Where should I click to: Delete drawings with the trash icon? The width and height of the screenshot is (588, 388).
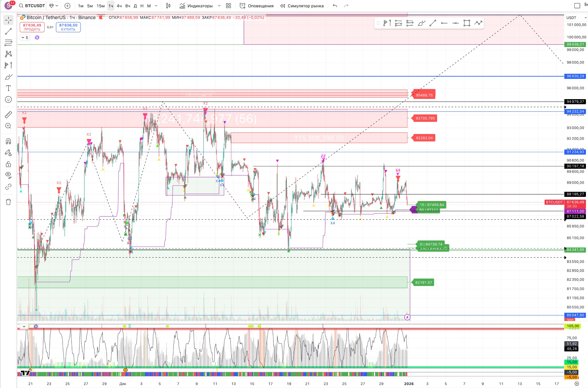8,202
